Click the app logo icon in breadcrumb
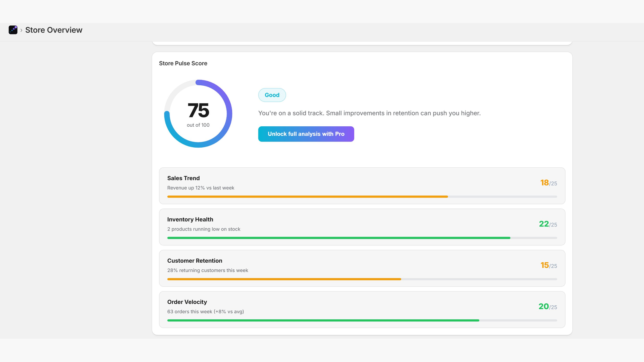Viewport: 644px width, 362px height. [13, 30]
